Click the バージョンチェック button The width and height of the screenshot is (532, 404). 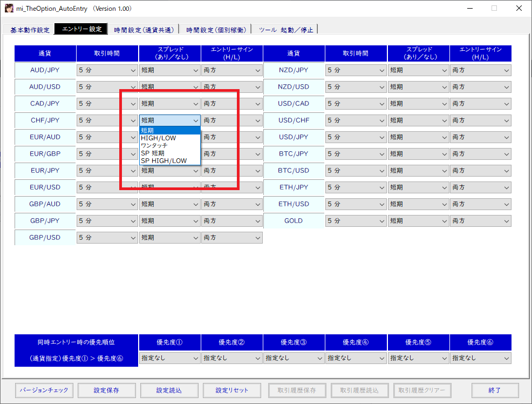tap(44, 390)
